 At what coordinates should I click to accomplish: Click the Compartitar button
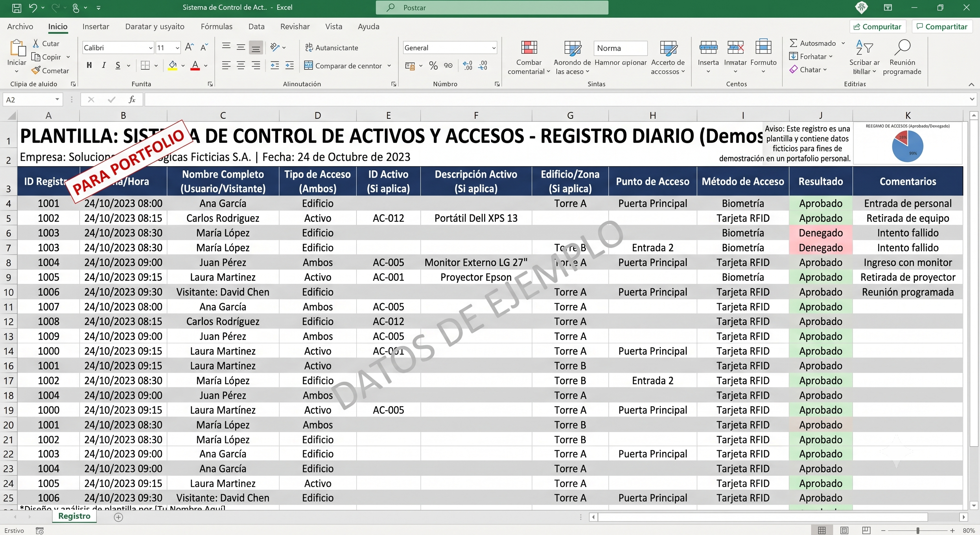(x=942, y=27)
